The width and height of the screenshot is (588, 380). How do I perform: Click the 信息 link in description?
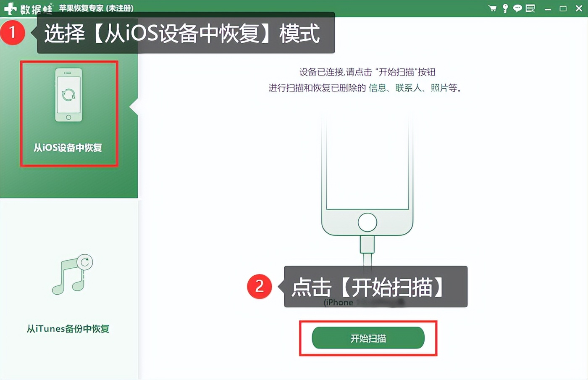[x=377, y=88]
